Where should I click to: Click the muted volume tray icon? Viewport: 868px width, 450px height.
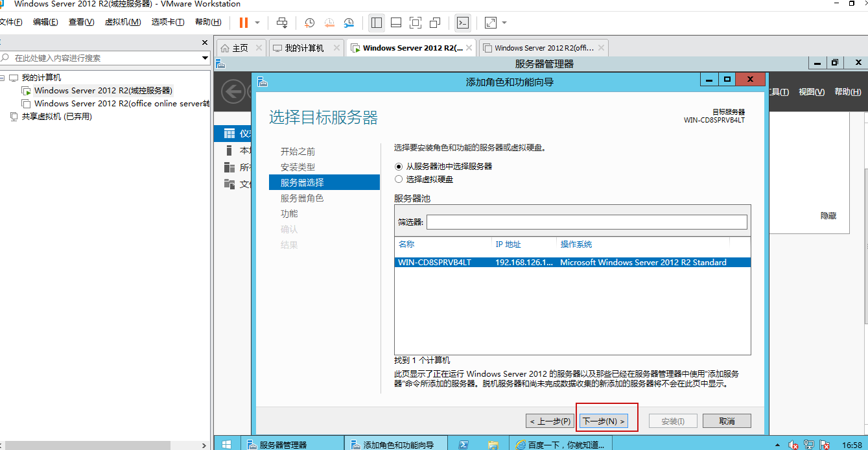(793, 445)
